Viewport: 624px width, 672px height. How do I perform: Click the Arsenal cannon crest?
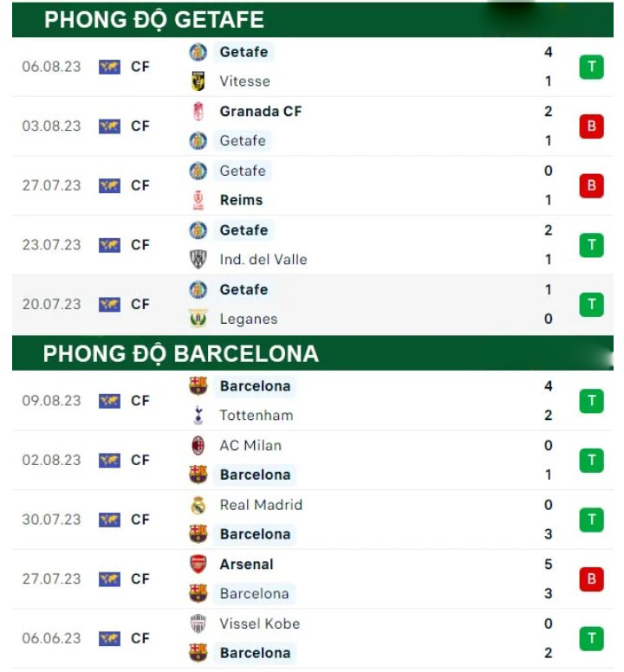(x=198, y=565)
